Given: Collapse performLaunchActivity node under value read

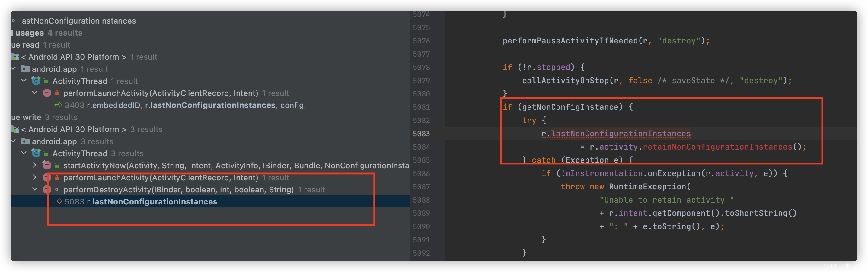Looking at the screenshot, I should 35,93.
